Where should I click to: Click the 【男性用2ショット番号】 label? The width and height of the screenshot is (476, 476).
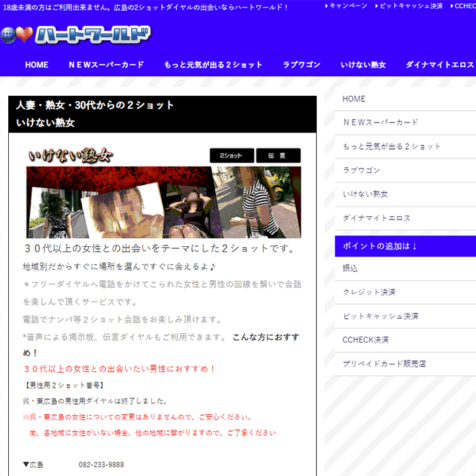pos(64,386)
